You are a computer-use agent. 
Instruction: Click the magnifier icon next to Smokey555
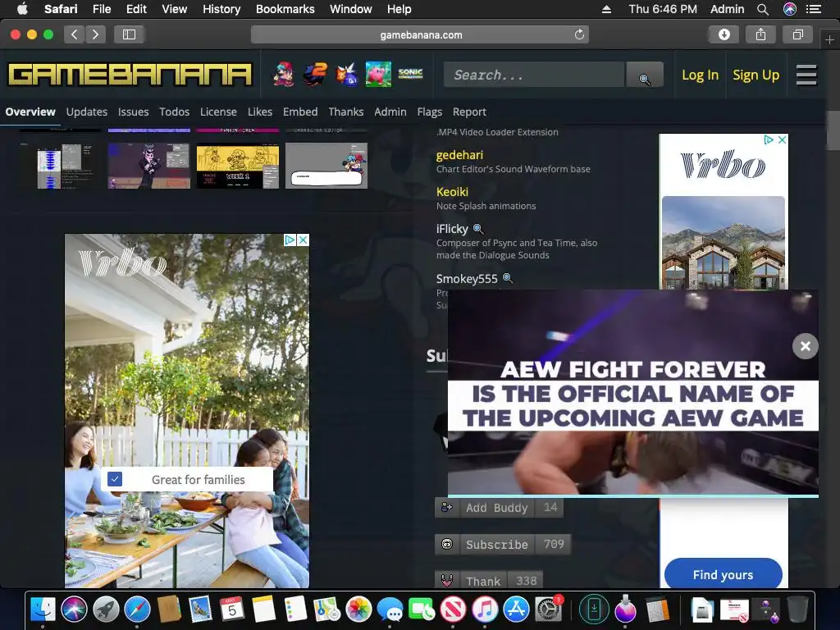click(507, 279)
